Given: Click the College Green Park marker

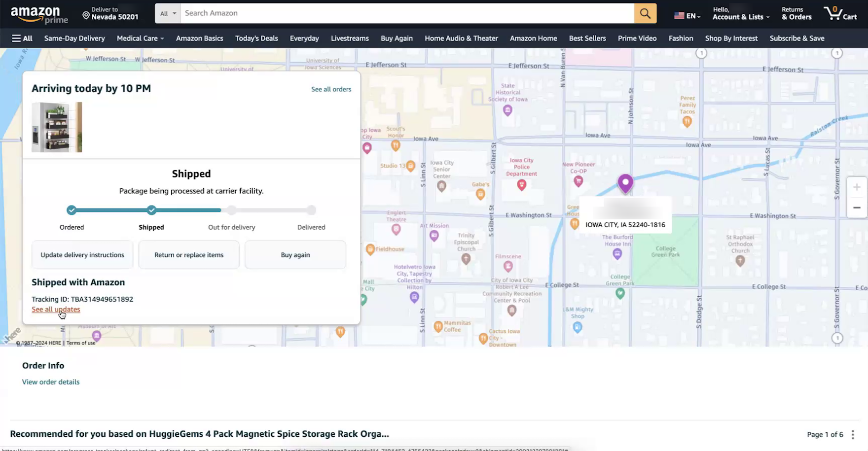Looking at the screenshot, I should pyautogui.click(x=620, y=293).
